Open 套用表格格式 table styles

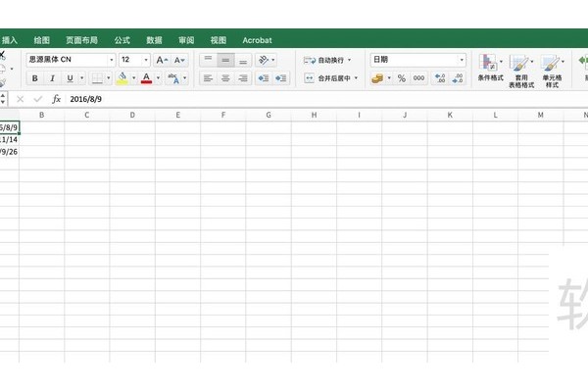[x=521, y=71]
